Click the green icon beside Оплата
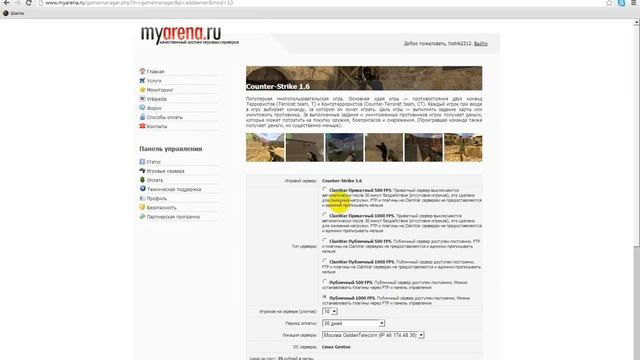The height and width of the screenshot is (360, 640). (142, 180)
